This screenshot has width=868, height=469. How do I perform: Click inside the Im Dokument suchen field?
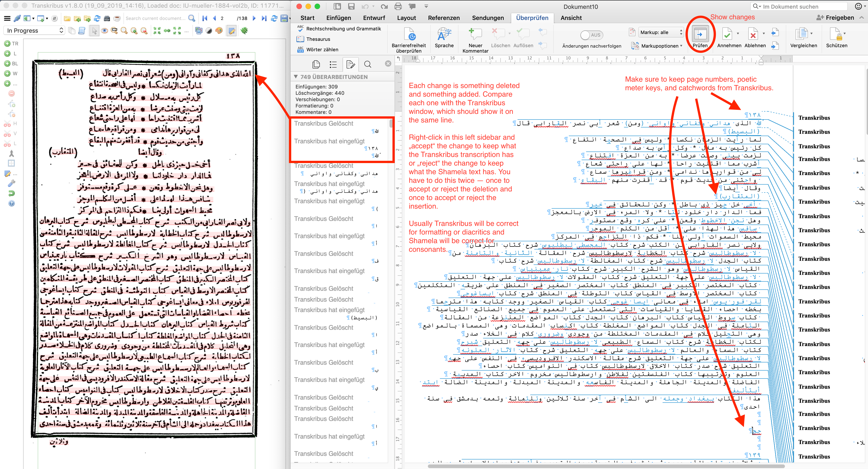(x=799, y=6)
